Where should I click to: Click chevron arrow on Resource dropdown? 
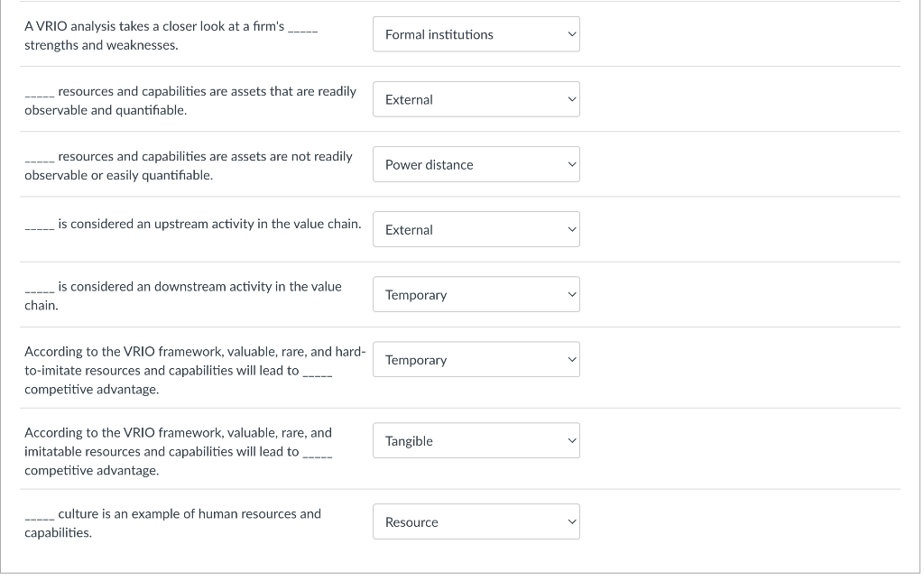point(570,522)
